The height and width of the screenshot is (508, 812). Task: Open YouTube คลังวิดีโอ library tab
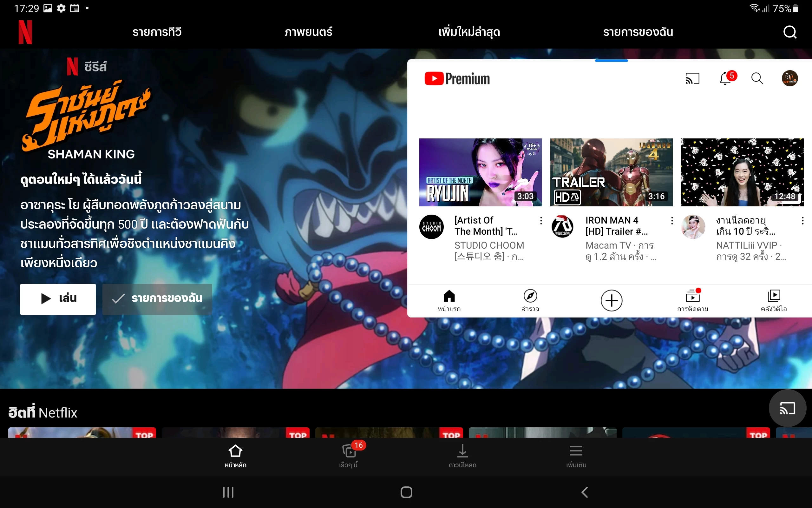point(774,301)
